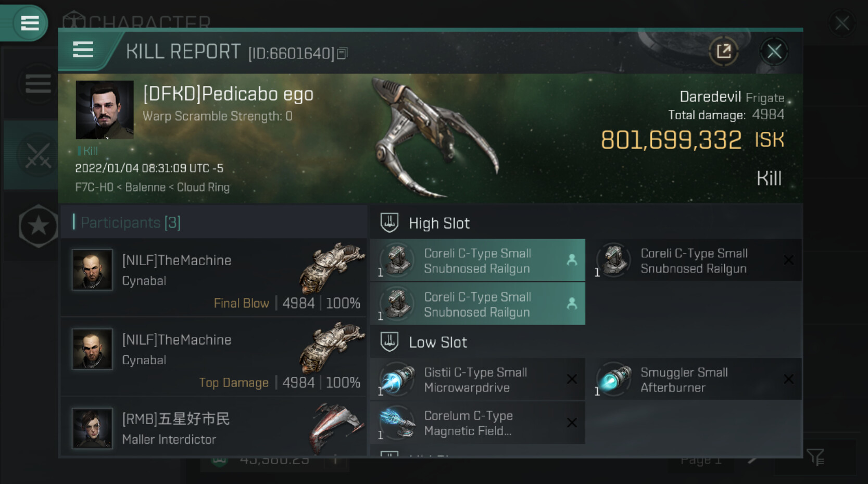Click the share kill report icon

coord(723,51)
